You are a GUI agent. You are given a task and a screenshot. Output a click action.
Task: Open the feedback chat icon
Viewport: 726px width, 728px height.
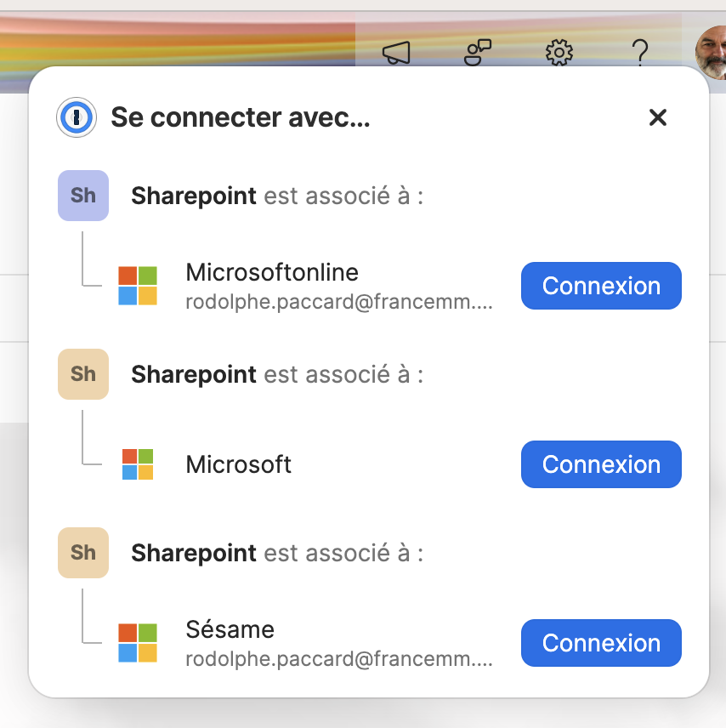[x=478, y=53]
